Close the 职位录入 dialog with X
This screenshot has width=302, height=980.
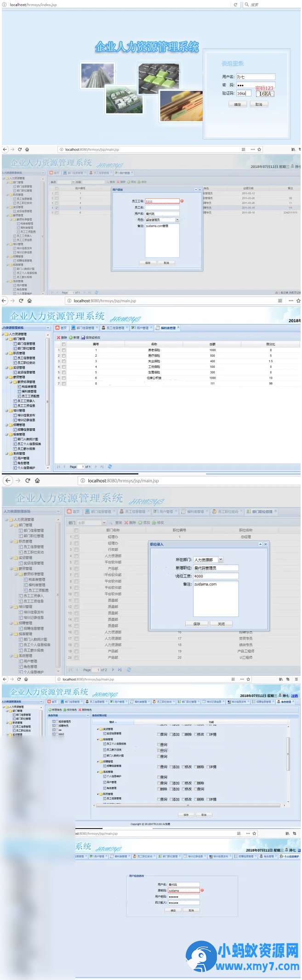coord(265,544)
